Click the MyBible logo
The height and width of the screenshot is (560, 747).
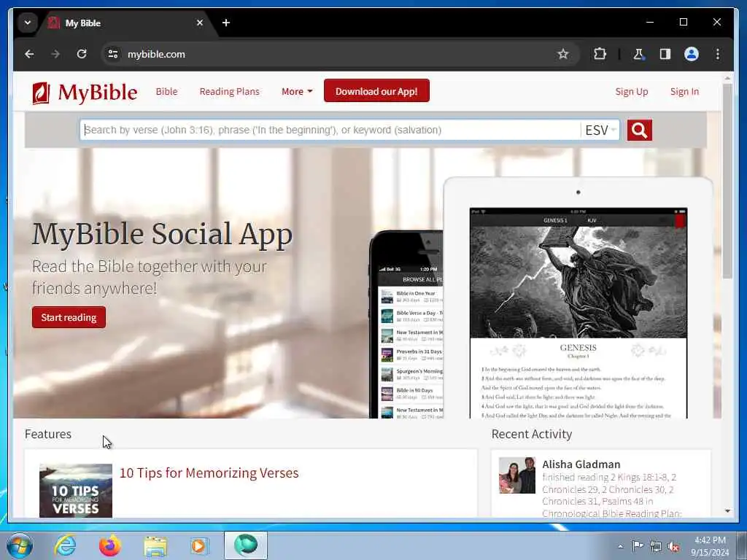(85, 92)
